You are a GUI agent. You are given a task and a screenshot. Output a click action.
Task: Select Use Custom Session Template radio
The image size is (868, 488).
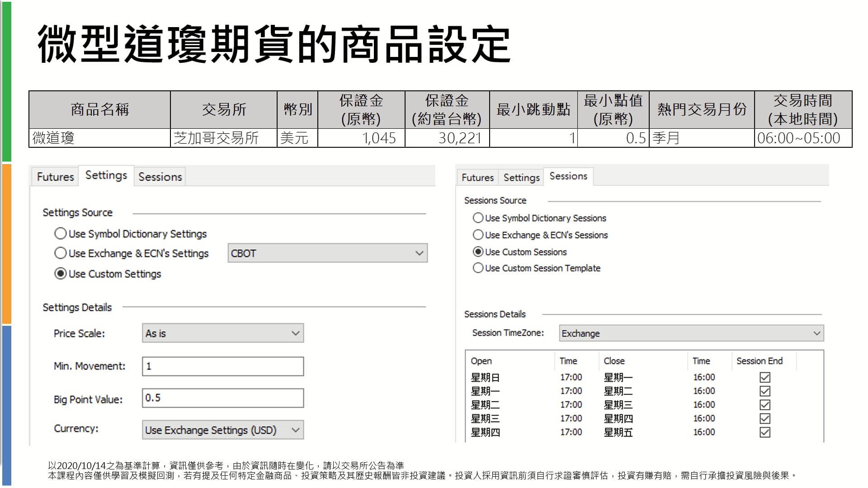(478, 268)
